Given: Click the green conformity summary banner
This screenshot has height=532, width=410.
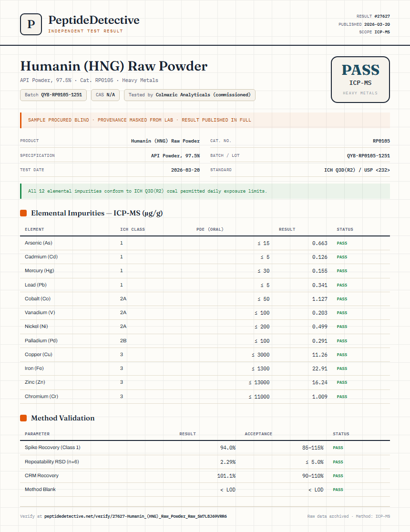Looking at the screenshot, I should (x=205, y=191).
